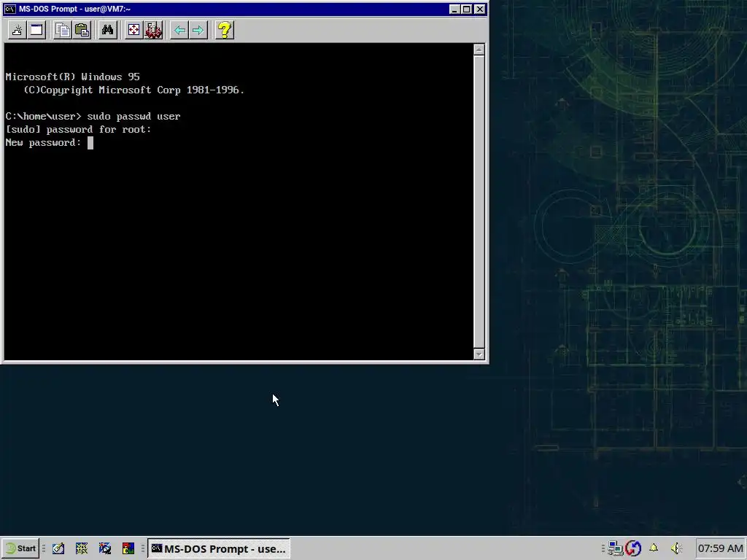The width and height of the screenshot is (747, 560).
Task: Click the new window icon in toolbar
Action: pos(36,31)
